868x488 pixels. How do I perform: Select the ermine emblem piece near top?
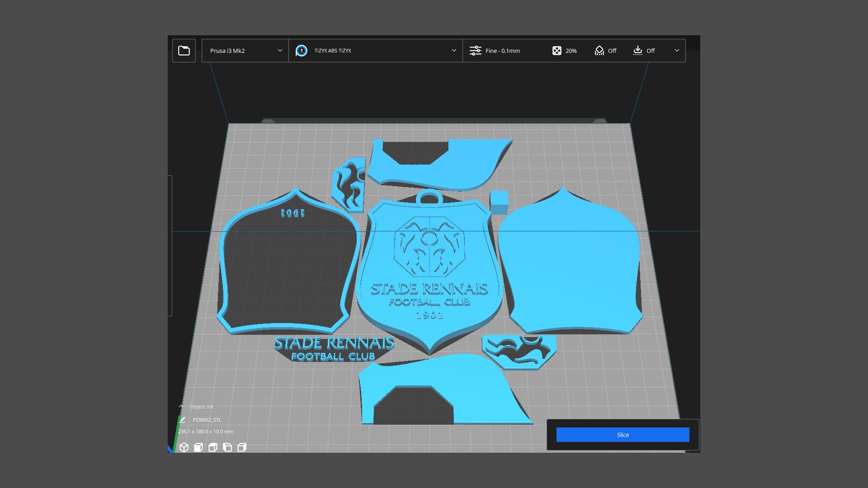click(349, 185)
